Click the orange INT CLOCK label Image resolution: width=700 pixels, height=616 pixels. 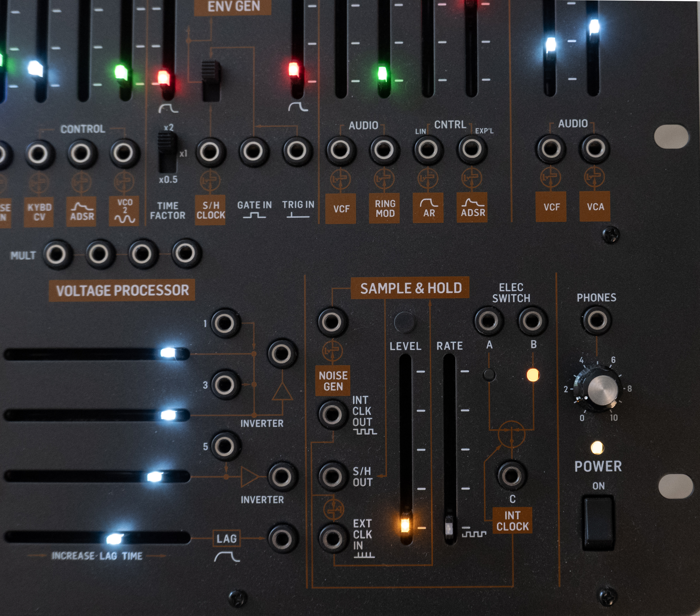pyautogui.click(x=512, y=521)
